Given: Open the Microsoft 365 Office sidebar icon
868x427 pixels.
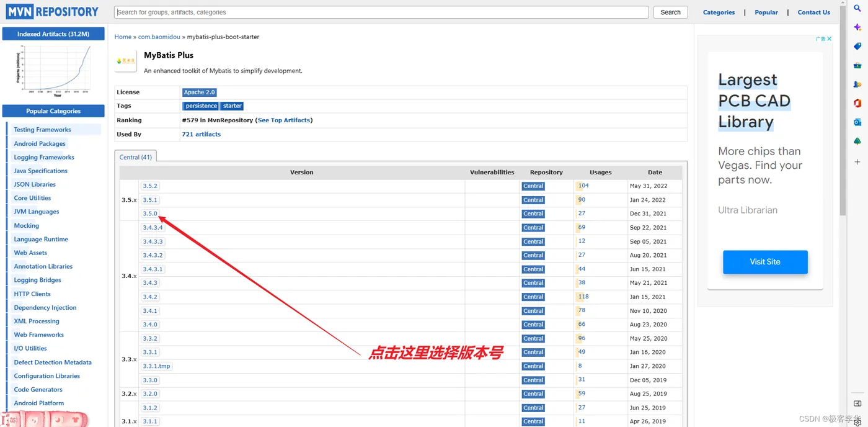Looking at the screenshot, I should (x=857, y=103).
